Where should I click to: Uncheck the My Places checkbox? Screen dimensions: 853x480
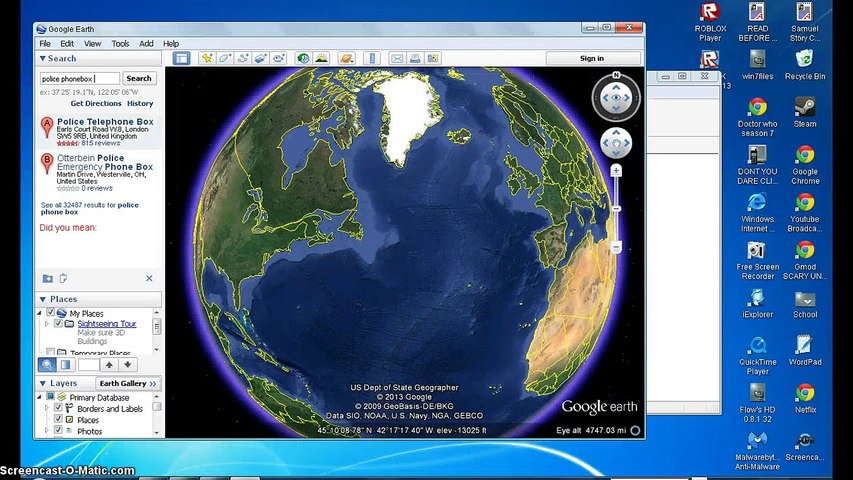pyautogui.click(x=51, y=312)
